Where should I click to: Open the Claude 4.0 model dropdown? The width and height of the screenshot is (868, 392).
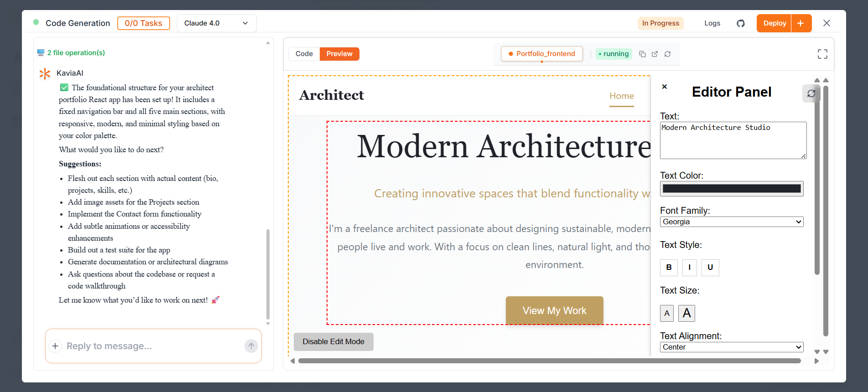(x=216, y=23)
